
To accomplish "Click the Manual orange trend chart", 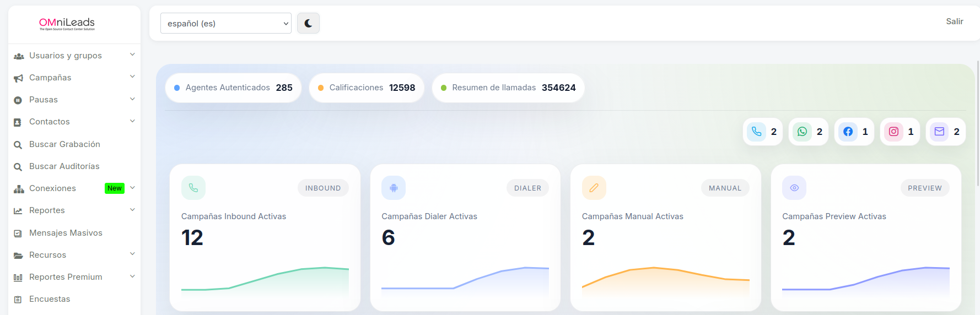I will click(x=666, y=282).
